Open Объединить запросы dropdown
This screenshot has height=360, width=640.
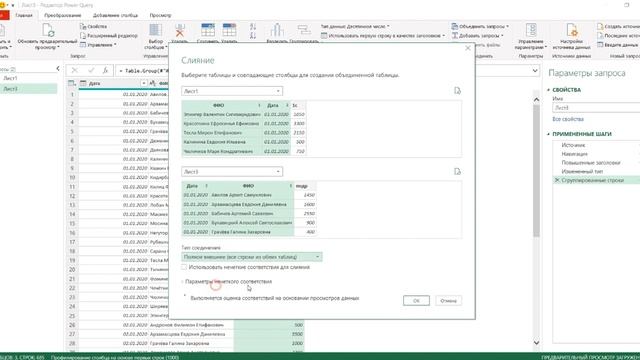(480, 26)
